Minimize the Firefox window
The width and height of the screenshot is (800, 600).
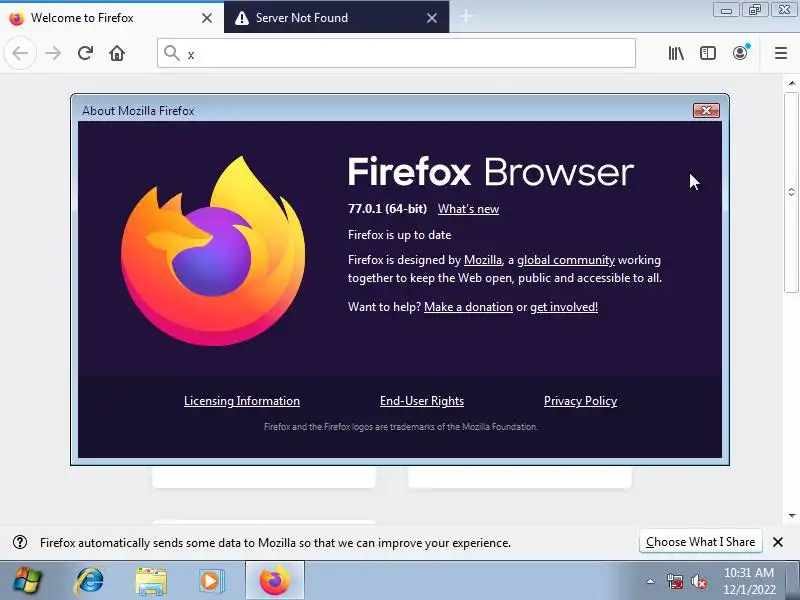coord(726,10)
